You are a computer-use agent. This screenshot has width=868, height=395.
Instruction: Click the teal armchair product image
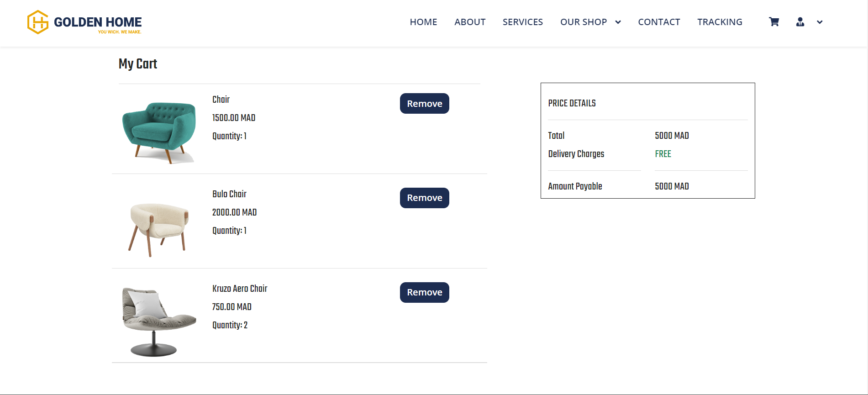(x=159, y=132)
